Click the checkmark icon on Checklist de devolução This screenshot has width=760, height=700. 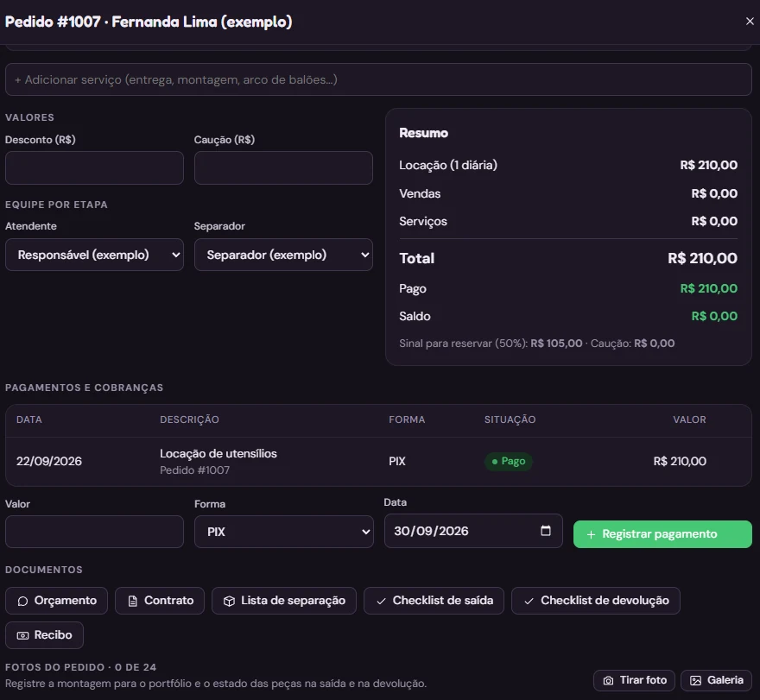(x=529, y=602)
